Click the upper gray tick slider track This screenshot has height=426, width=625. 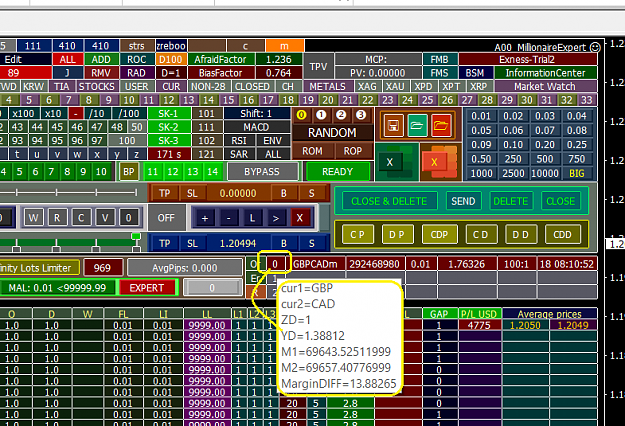69,192
